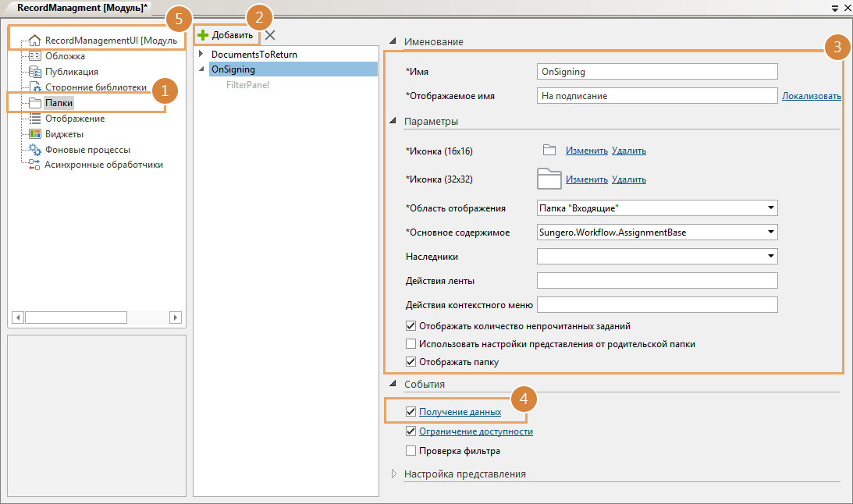Click the Виджеты icon in tree
The image size is (853, 504).
[34, 134]
